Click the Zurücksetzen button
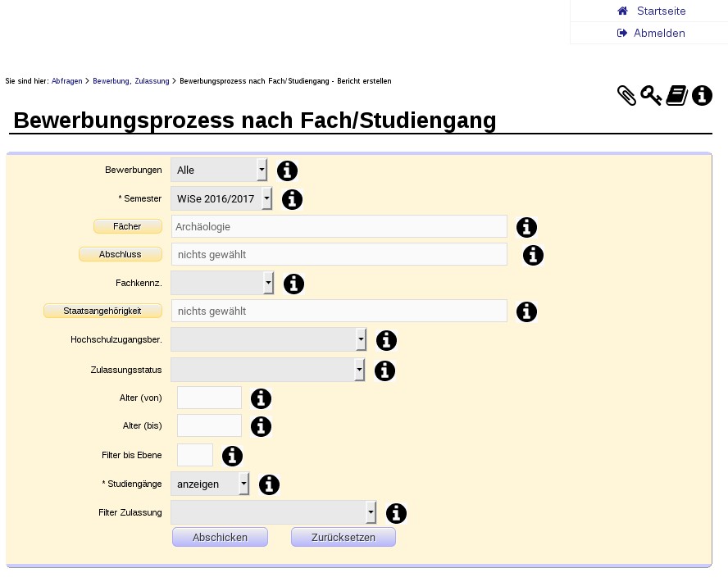 tap(343, 538)
